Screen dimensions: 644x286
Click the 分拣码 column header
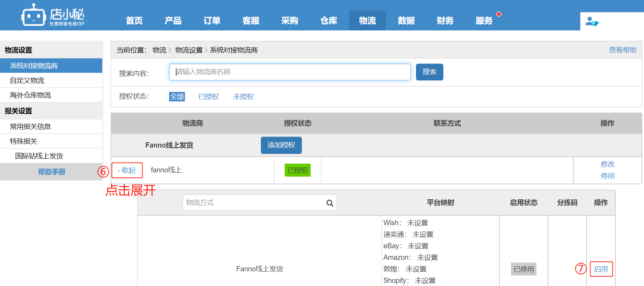coord(567,203)
